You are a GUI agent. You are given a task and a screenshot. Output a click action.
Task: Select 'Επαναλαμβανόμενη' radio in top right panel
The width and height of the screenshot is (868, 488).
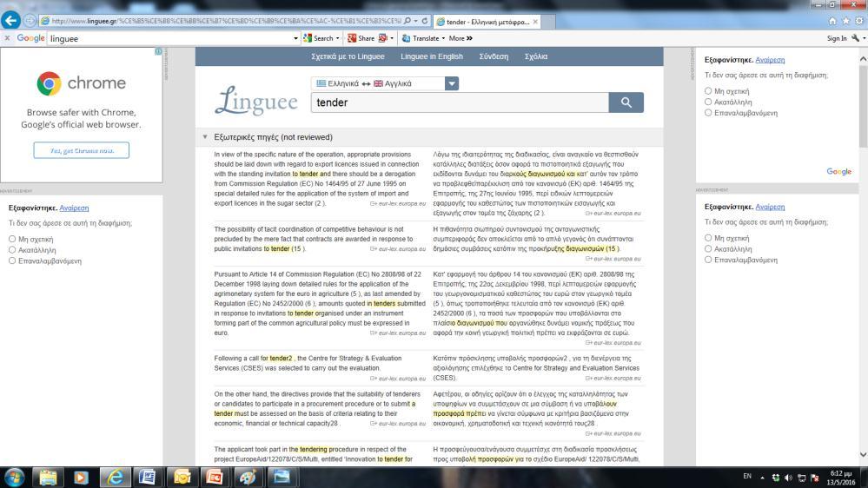(x=708, y=112)
